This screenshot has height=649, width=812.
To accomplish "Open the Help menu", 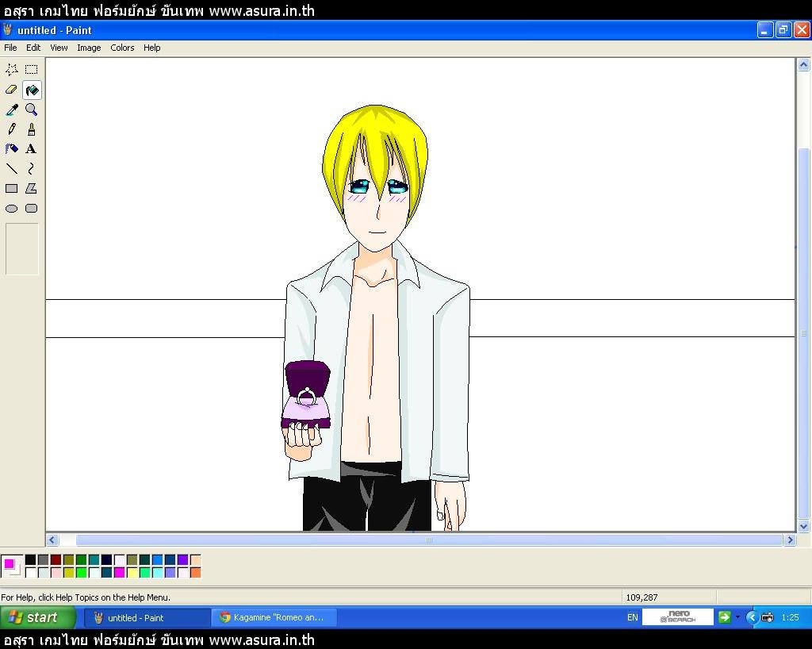I will point(151,48).
